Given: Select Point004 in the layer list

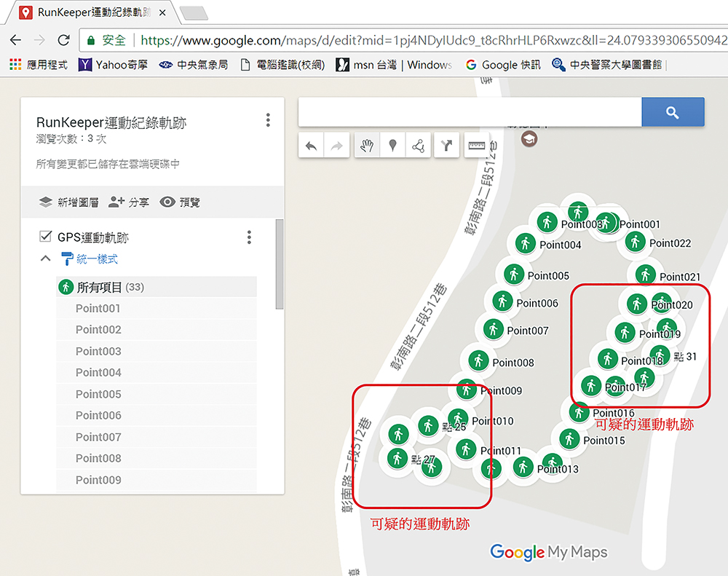Looking at the screenshot, I should [x=157, y=373].
